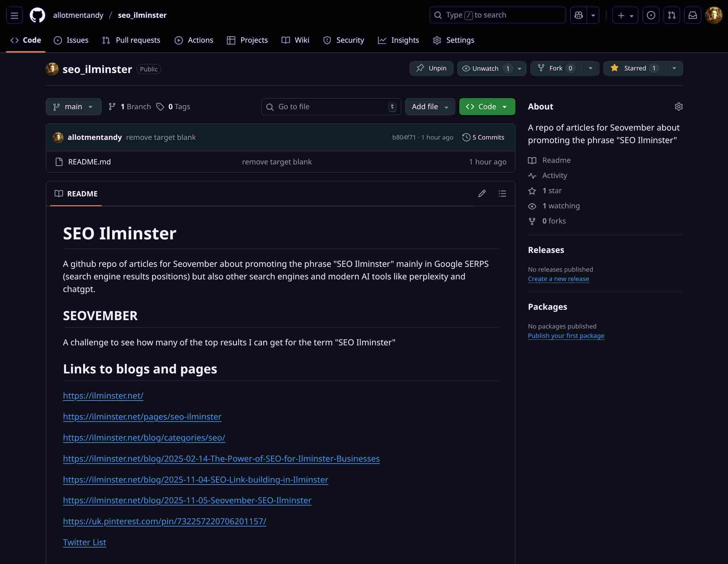
Task: Open your notifications inbox
Action: pos(693,15)
